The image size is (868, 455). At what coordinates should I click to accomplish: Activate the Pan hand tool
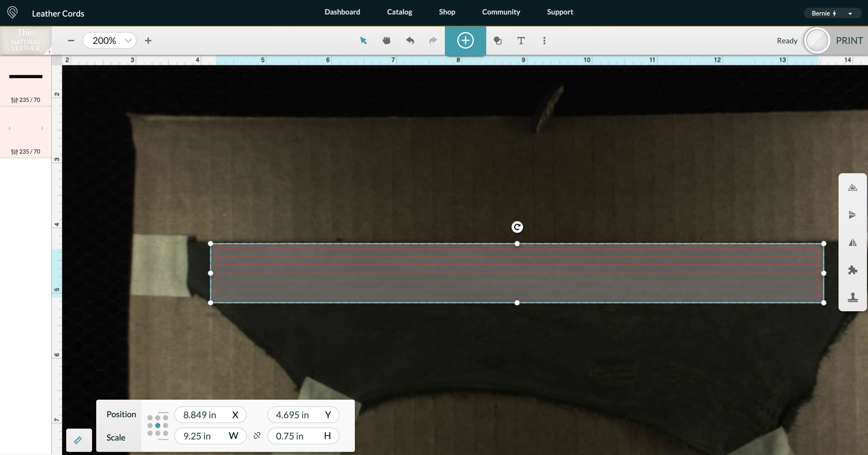point(386,41)
